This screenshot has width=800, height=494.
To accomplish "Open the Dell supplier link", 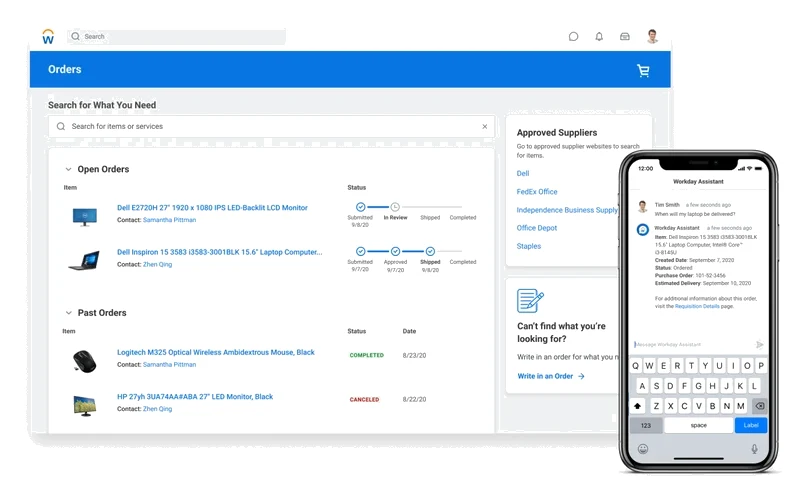I will tap(523, 174).
